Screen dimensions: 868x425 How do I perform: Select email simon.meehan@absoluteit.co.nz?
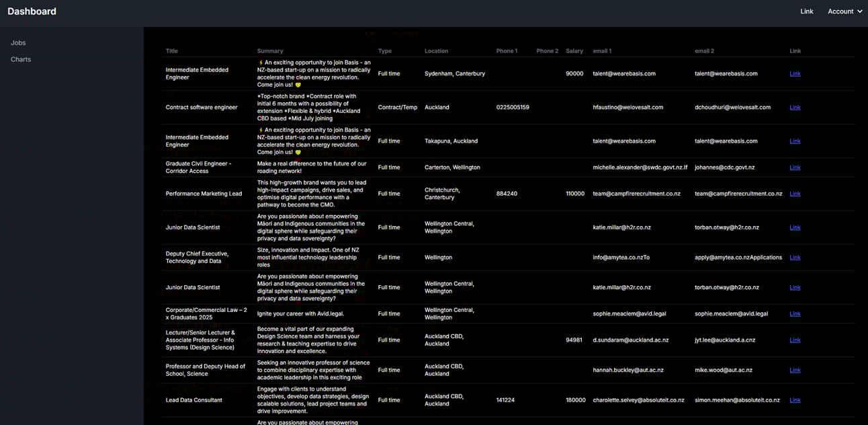[x=737, y=400]
